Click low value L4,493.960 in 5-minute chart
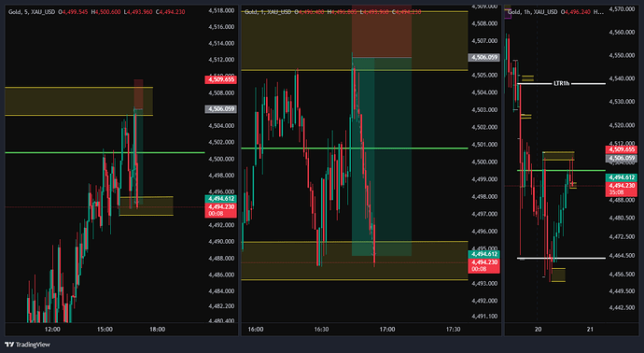644x353 pixels. pos(139,12)
